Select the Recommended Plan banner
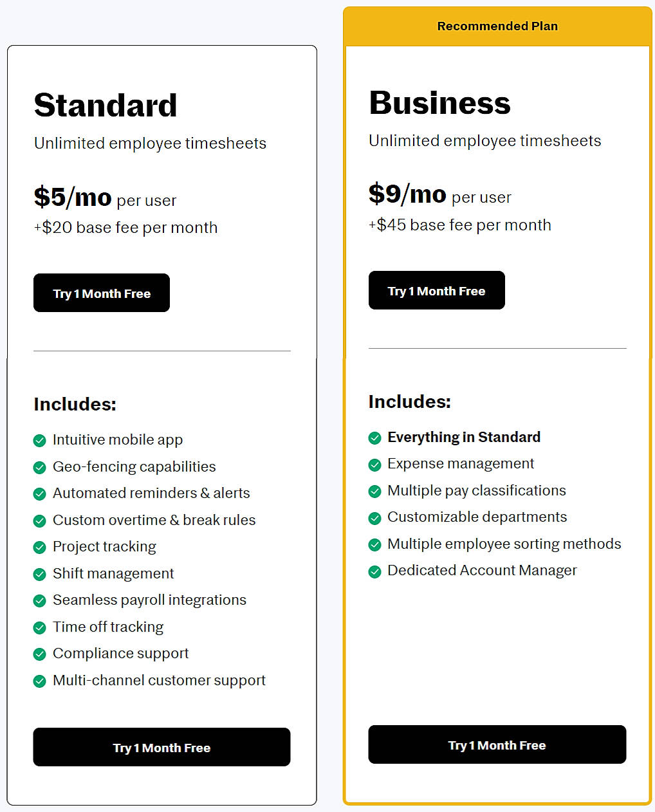Screen dimensions: 655x812 (497, 26)
